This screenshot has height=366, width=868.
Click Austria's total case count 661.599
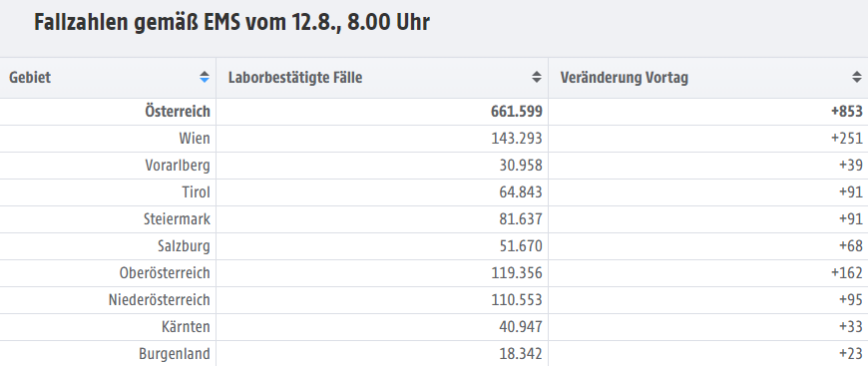(517, 112)
